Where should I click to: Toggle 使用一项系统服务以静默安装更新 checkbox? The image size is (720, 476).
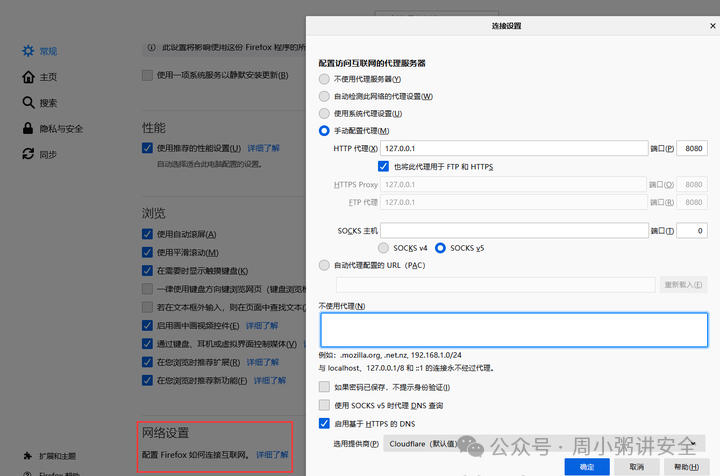[x=147, y=75]
